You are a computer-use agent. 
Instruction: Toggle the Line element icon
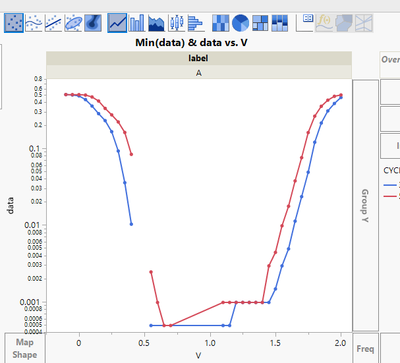(117, 23)
